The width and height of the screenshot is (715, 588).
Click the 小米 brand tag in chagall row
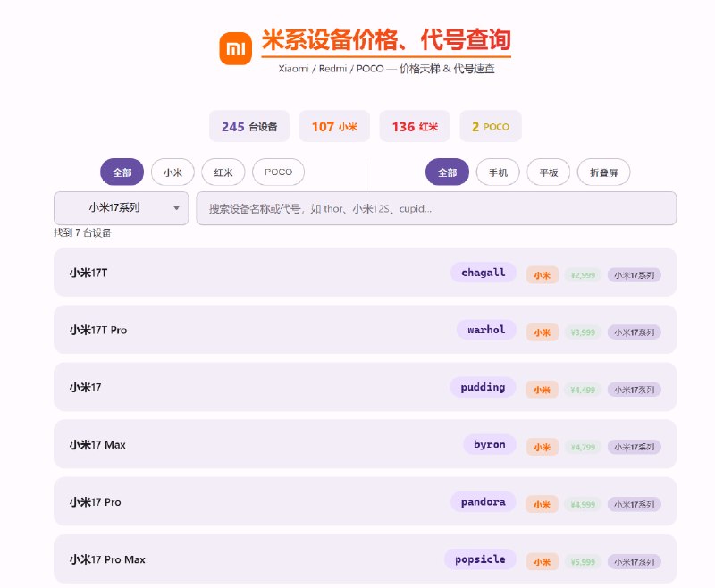[x=543, y=275]
